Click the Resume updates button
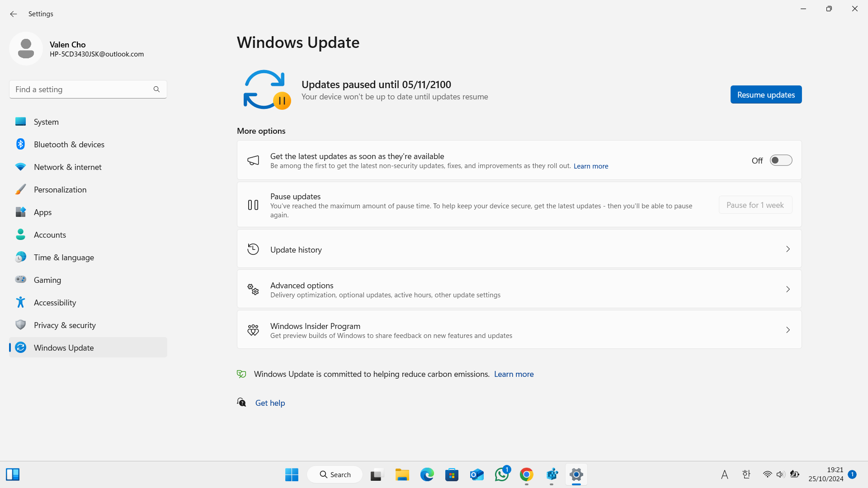 [766, 94]
